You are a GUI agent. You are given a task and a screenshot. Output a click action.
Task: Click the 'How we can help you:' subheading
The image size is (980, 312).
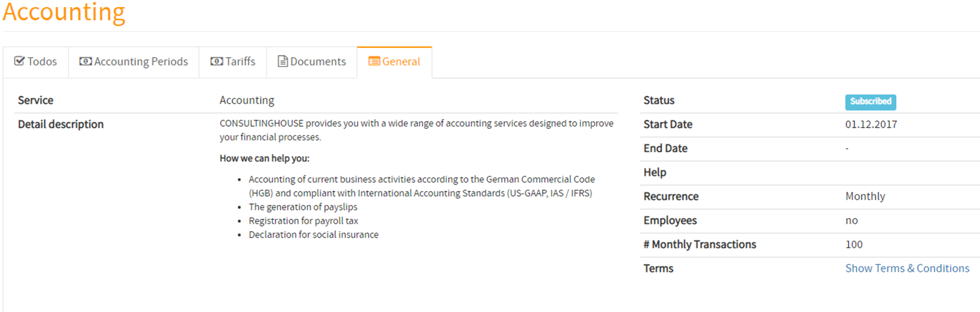265,158
